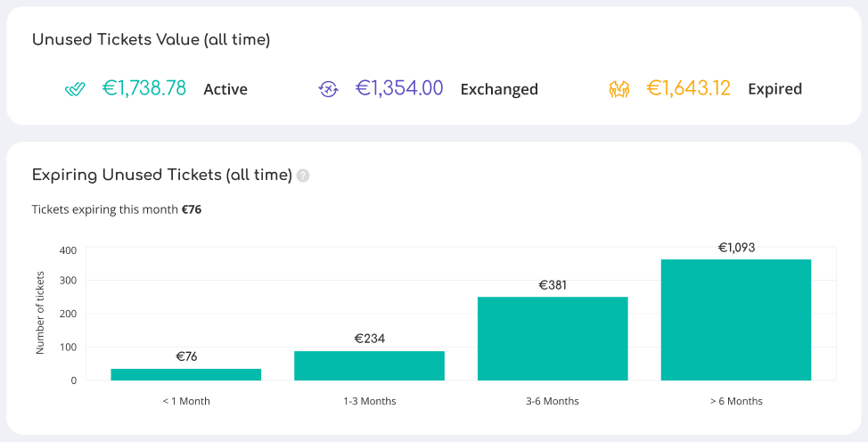The height and width of the screenshot is (442, 868).
Task: Select the €1,354.00 exchanged value
Action: [x=399, y=88]
